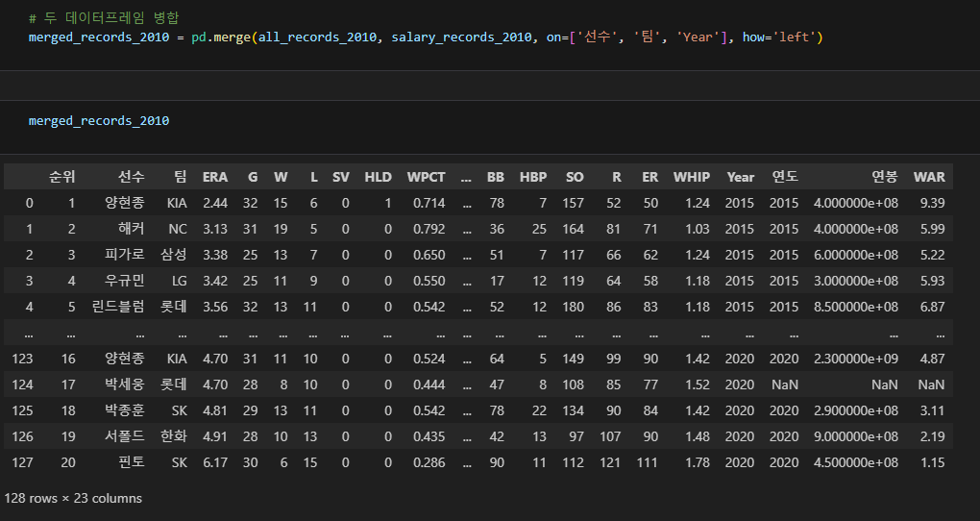Click salary value 2.300000e+09

click(x=856, y=359)
